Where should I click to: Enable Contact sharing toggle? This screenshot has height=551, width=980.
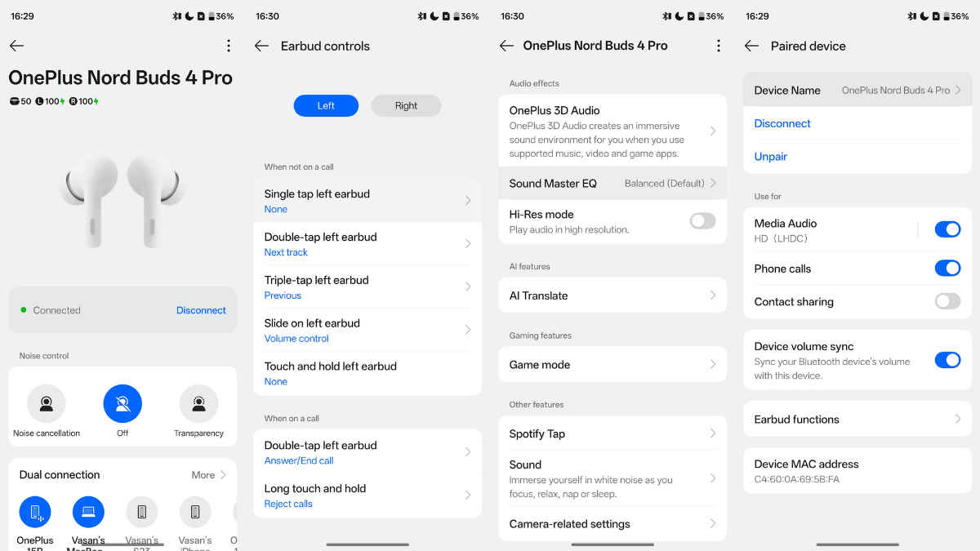947,302
